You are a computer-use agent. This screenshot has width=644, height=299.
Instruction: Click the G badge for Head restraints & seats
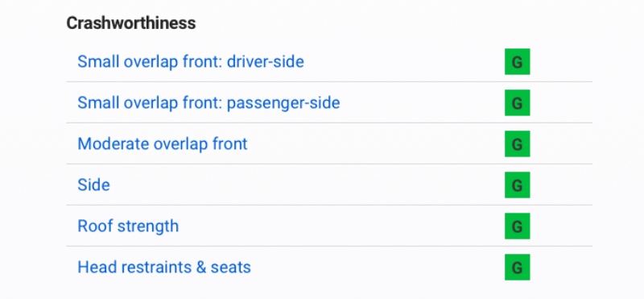pos(517,268)
